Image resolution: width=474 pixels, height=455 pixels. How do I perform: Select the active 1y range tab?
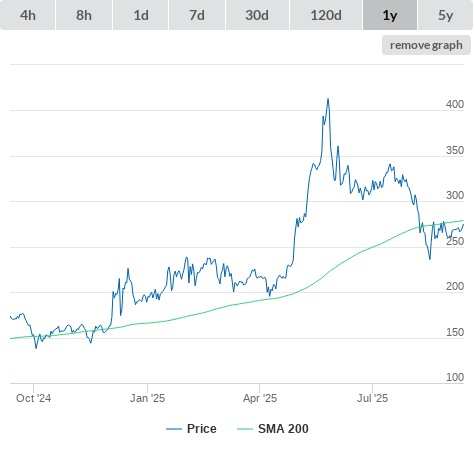[x=390, y=15]
